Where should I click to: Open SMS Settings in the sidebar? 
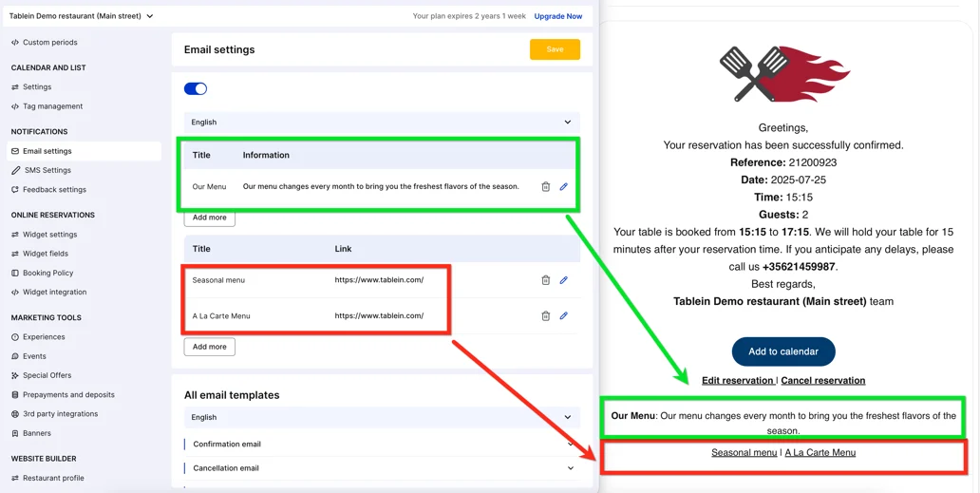47,170
